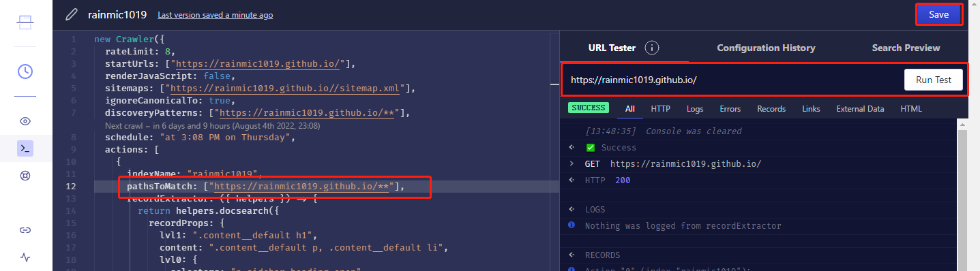Click the Save button
This screenshot has width=980, height=271.
pos(938,14)
